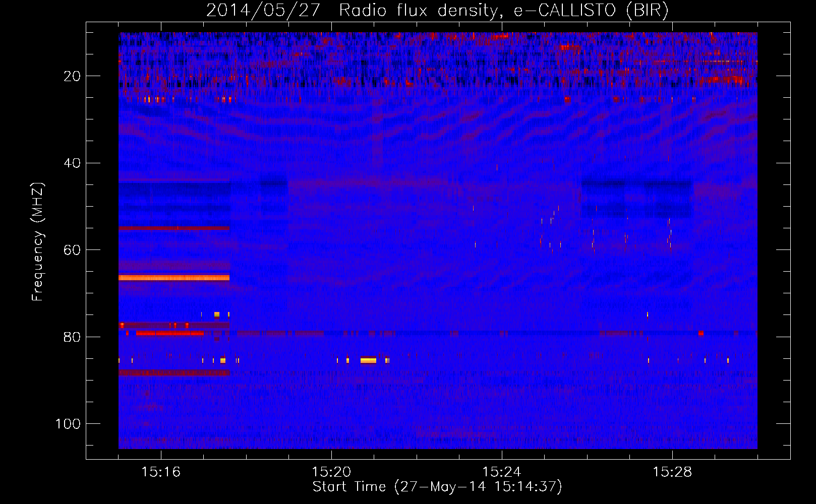Click the yellow burst near 85 MHz after 15:20
Viewport: 816px width, 504px height.
tap(368, 360)
